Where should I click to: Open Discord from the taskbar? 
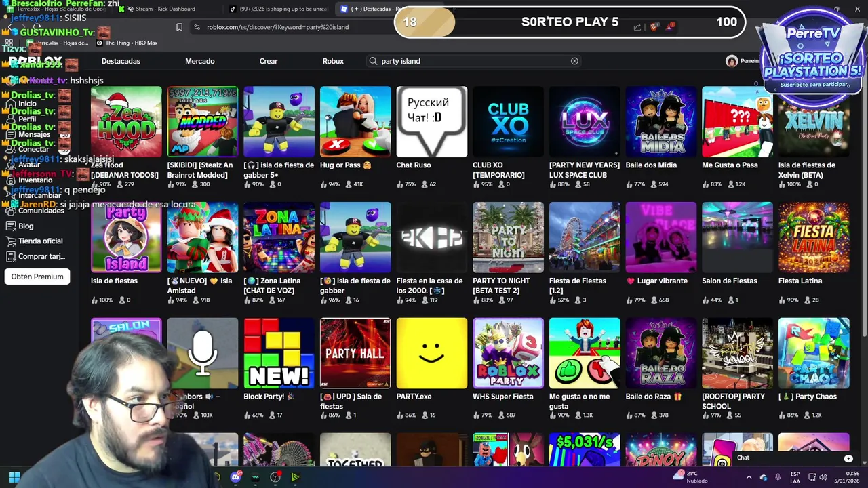coord(235,477)
